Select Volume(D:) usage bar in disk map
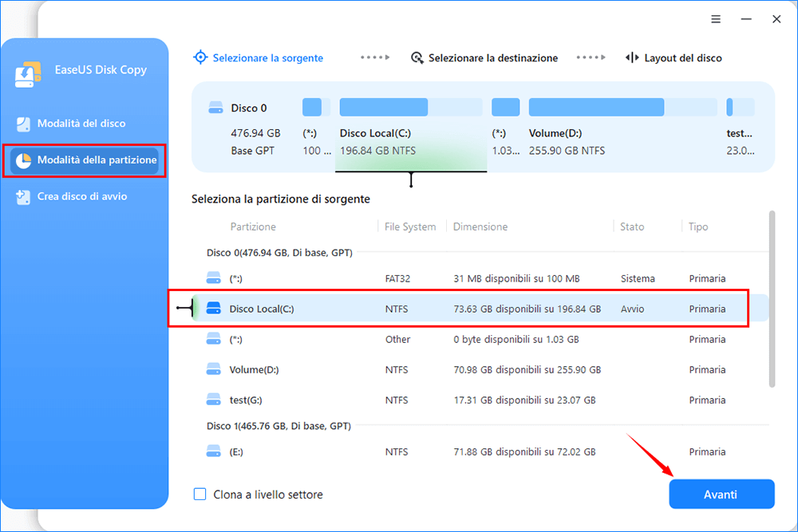Screen dimensions: 798x532 623,108
